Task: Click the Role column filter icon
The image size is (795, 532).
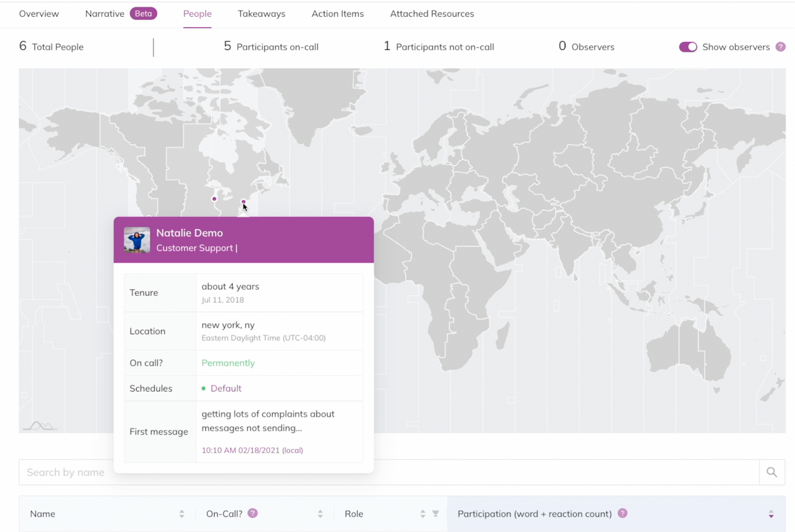Action: 436,514
